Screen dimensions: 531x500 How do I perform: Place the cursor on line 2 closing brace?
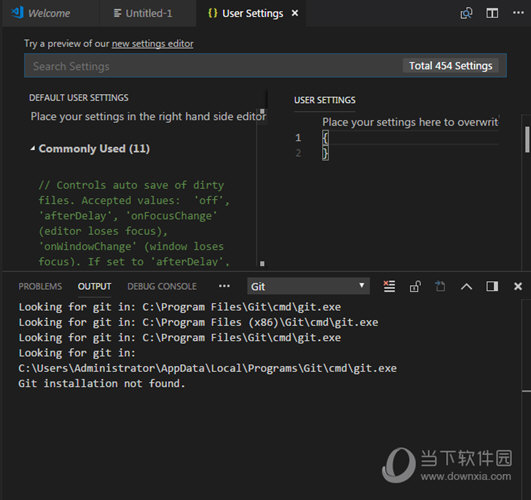[325, 153]
